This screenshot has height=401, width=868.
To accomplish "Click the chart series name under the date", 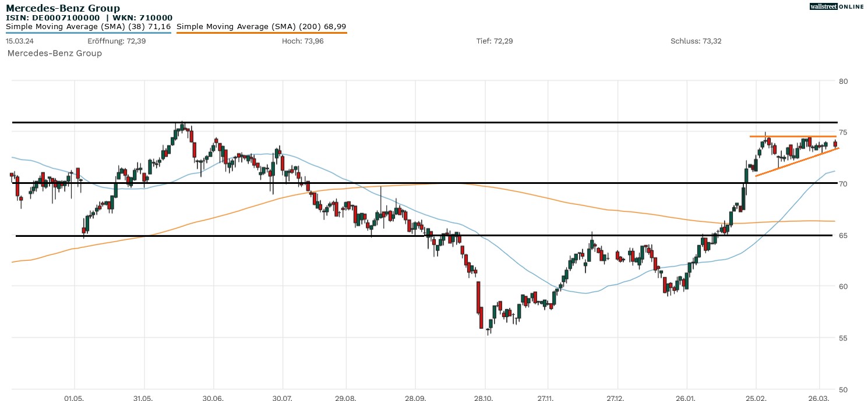I will point(54,54).
